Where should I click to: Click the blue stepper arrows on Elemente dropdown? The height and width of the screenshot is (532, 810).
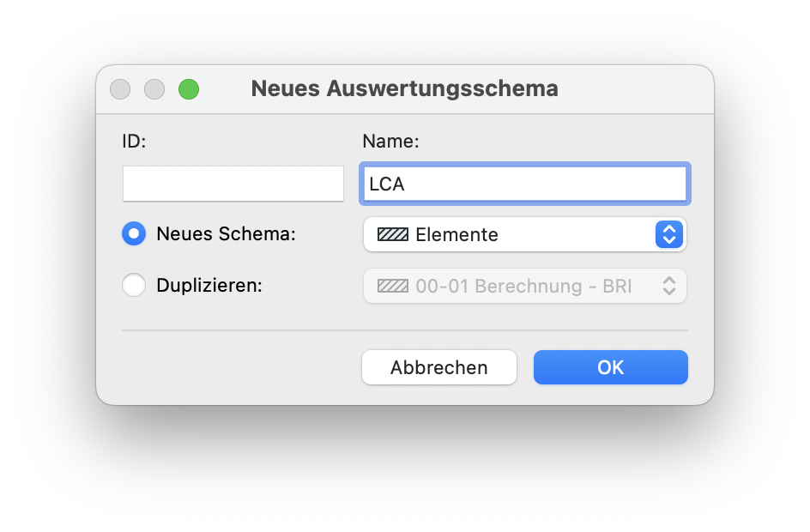(669, 234)
